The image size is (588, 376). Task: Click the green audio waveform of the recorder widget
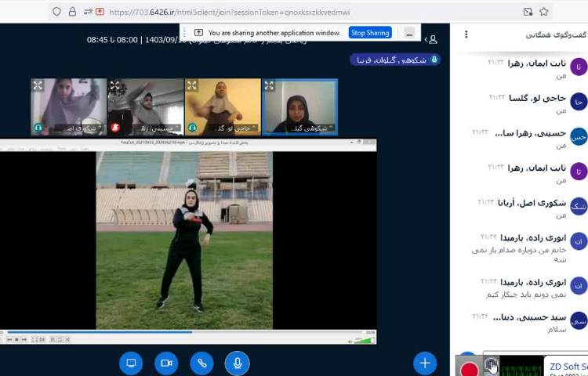[521, 367]
